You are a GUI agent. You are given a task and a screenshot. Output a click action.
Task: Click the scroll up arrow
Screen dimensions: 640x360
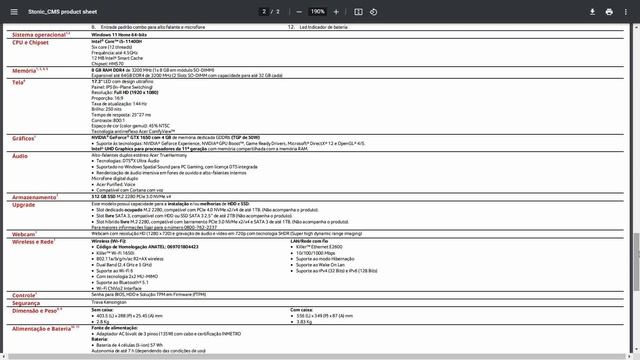(636, 27)
